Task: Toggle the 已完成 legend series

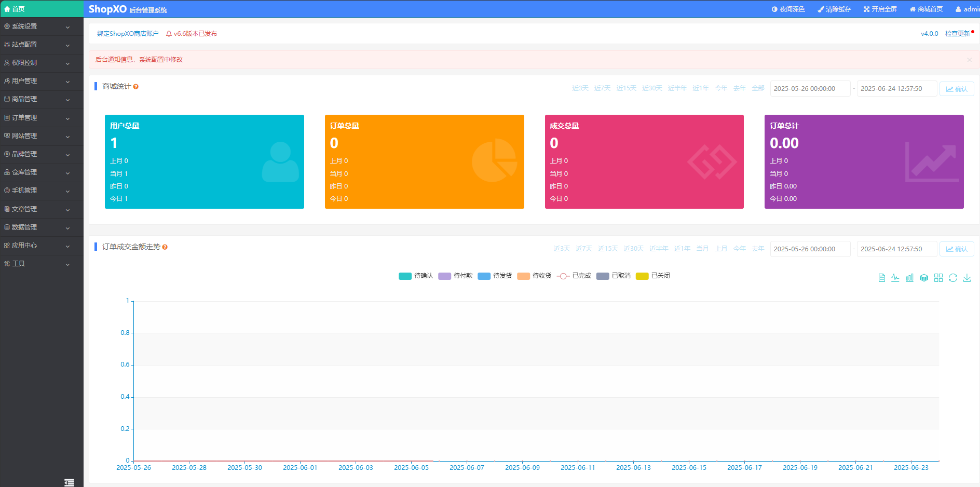Action: coord(574,276)
